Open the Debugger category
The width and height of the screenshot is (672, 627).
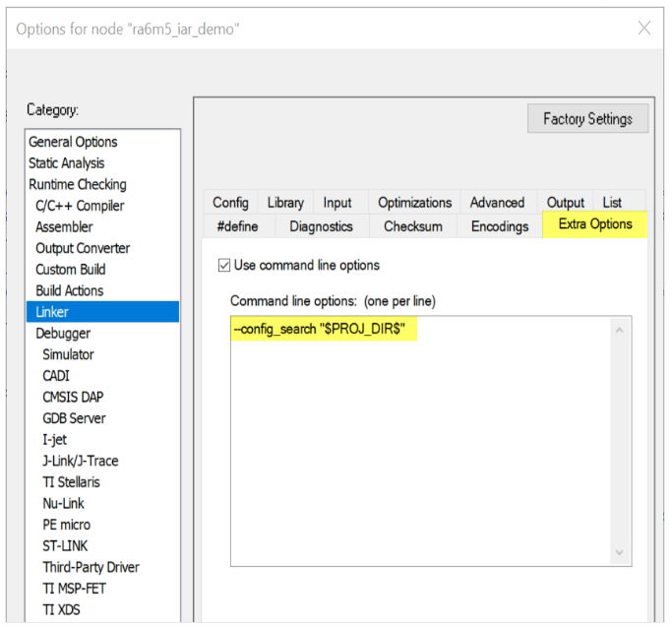coord(63,334)
